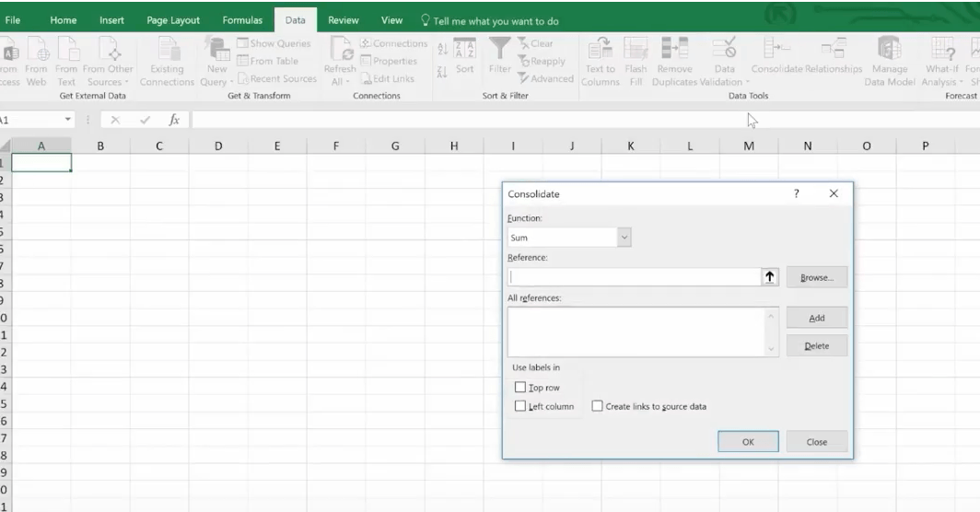
Task: Click the Remove Duplicates icon
Action: click(674, 50)
